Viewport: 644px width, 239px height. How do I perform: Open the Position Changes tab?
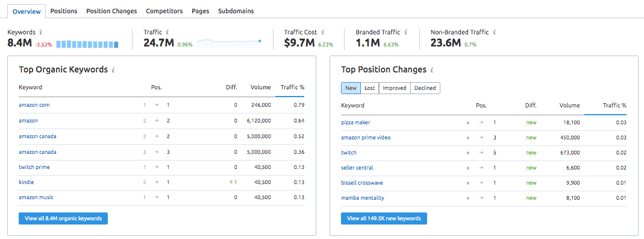111,11
